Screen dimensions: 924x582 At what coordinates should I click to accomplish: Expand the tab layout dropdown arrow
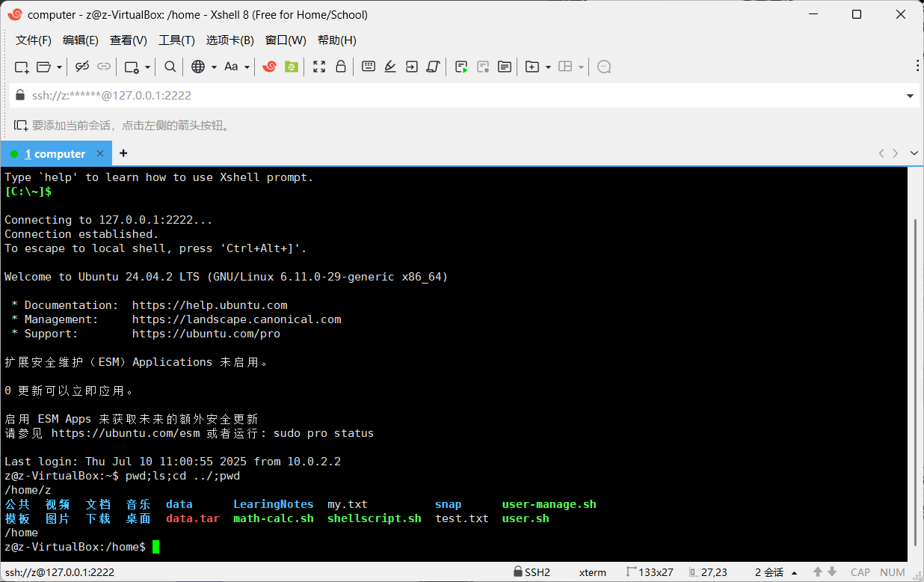(x=581, y=67)
